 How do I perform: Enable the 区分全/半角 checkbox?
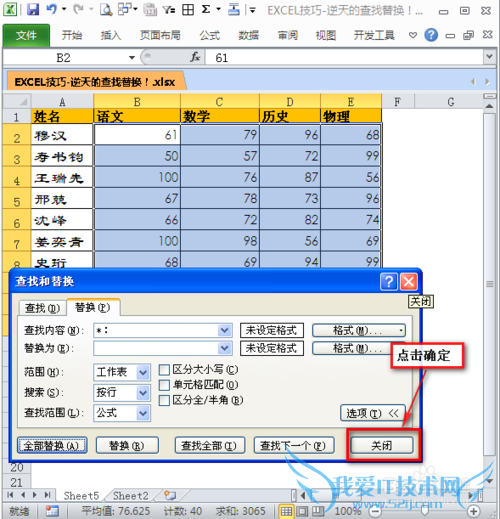(164, 400)
